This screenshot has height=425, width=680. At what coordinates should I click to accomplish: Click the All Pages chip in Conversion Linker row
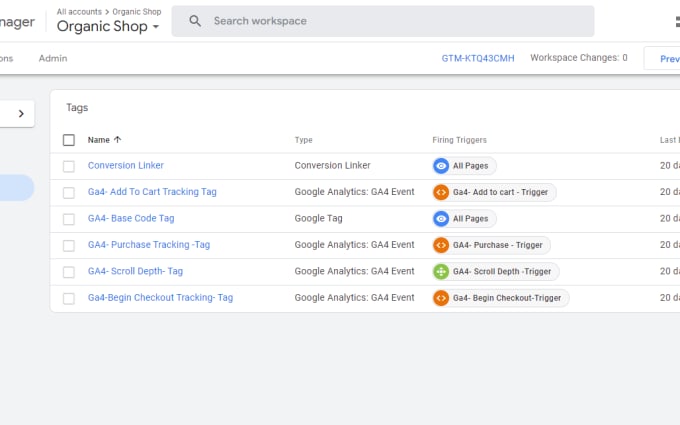tap(464, 166)
